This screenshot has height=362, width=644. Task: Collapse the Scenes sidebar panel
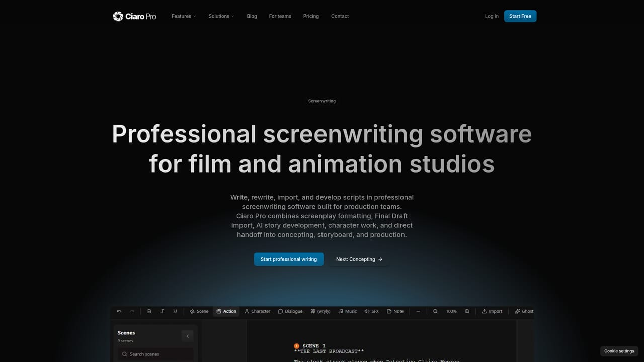[187, 336]
